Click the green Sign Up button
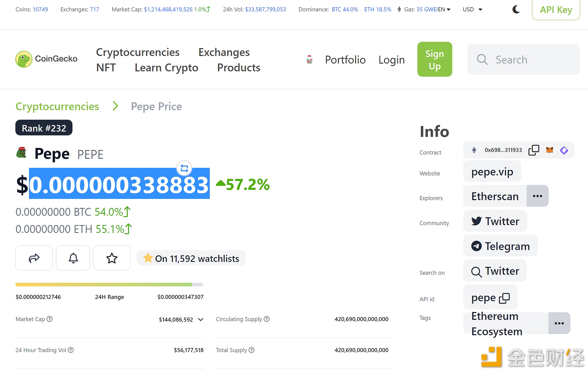Screen dimensions: 588x371 tap(435, 59)
